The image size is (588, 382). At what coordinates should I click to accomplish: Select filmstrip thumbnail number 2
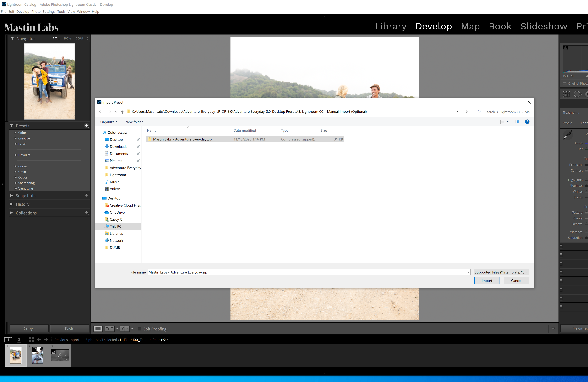click(38, 355)
